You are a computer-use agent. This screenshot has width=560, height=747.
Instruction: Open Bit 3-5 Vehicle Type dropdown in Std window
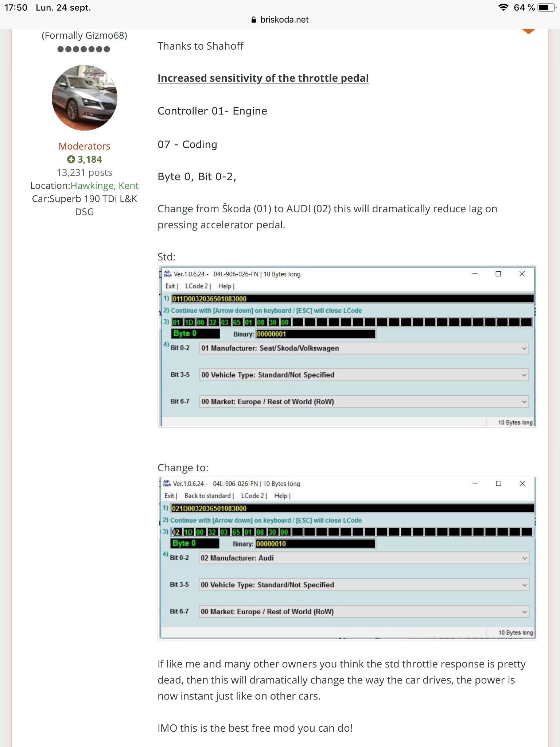(364, 375)
